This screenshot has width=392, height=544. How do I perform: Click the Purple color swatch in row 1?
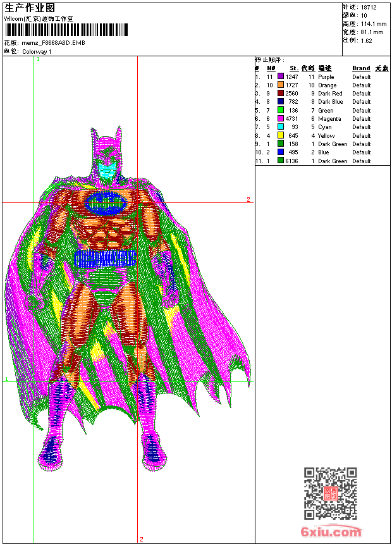coord(281,77)
